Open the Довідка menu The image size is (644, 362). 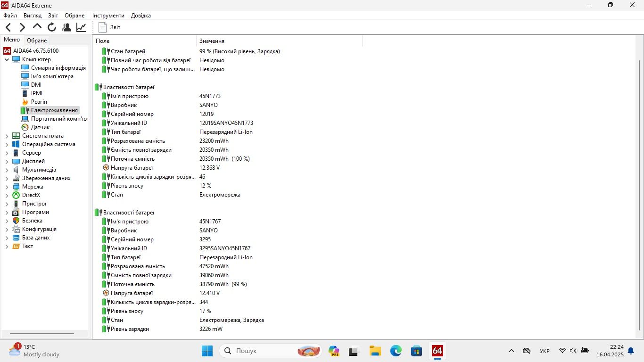[141, 16]
